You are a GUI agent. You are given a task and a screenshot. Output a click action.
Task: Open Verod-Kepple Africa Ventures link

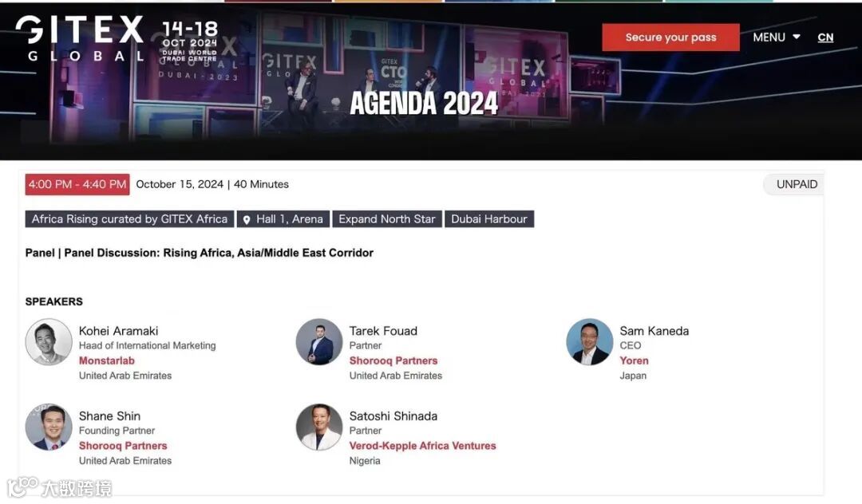[423, 446]
